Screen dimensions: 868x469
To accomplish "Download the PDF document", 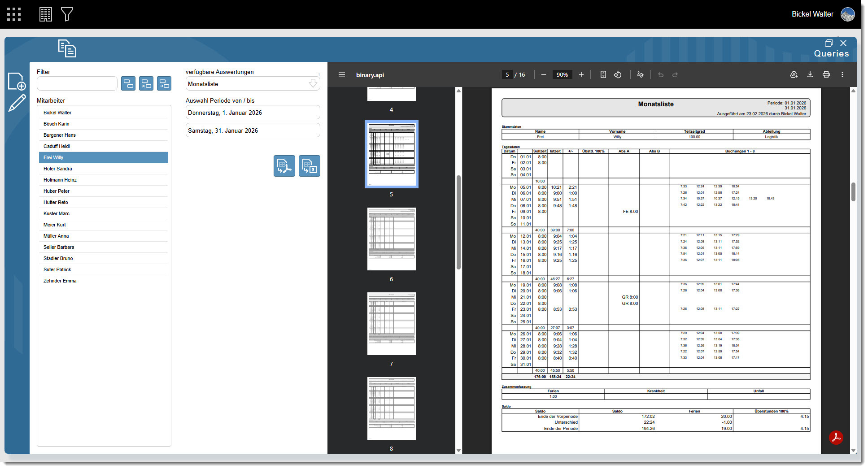I will coord(810,75).
